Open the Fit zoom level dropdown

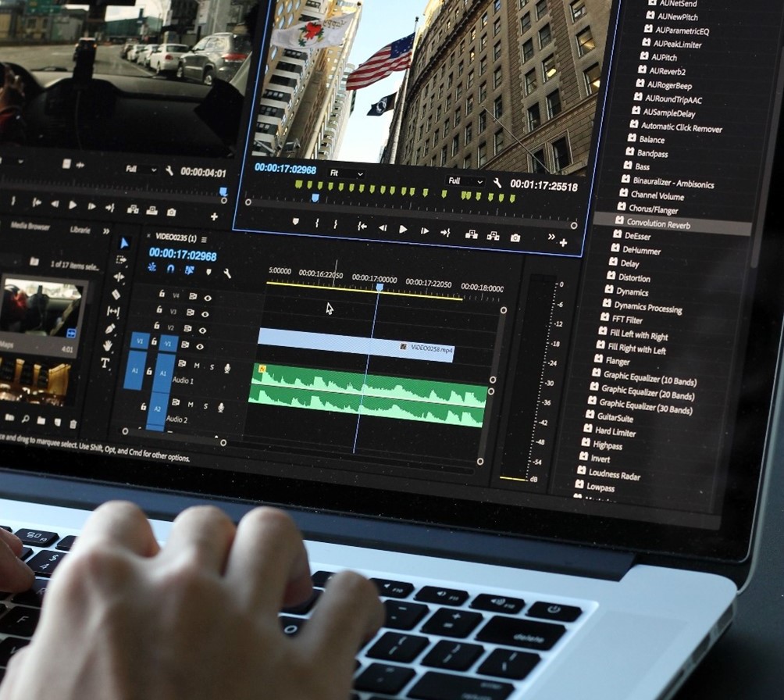(x=346, y=173)
